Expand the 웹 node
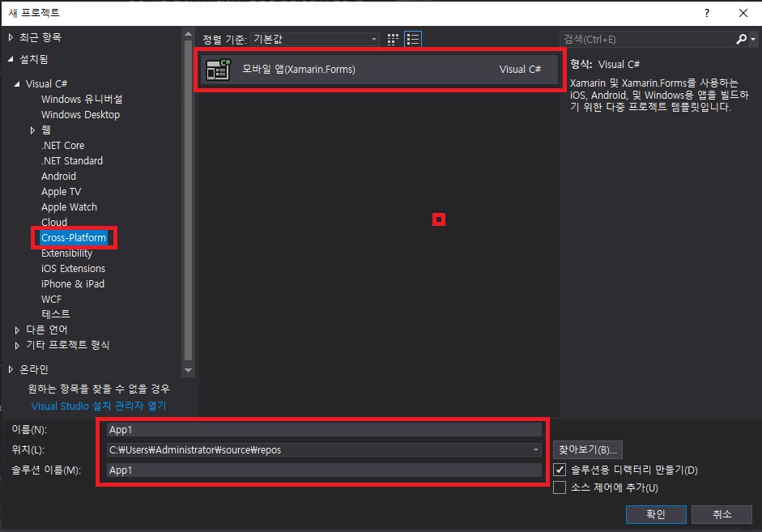The height and width of the screenshot is (532, 762). click(x=32, y=130)
